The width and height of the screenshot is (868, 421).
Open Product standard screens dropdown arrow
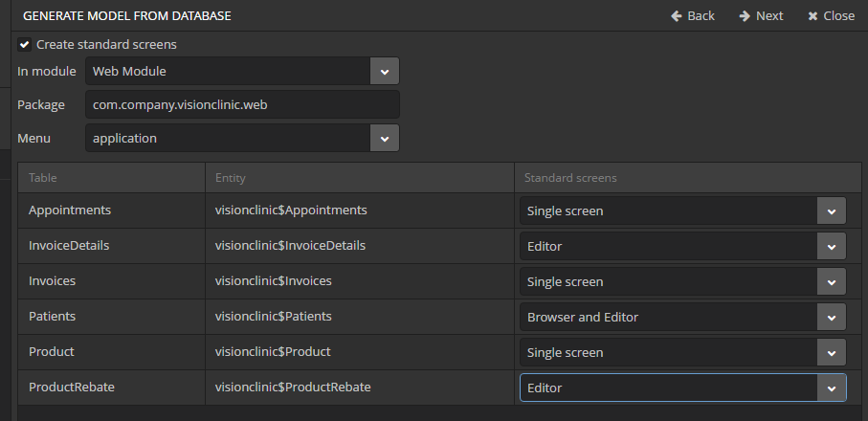(831, 353)
